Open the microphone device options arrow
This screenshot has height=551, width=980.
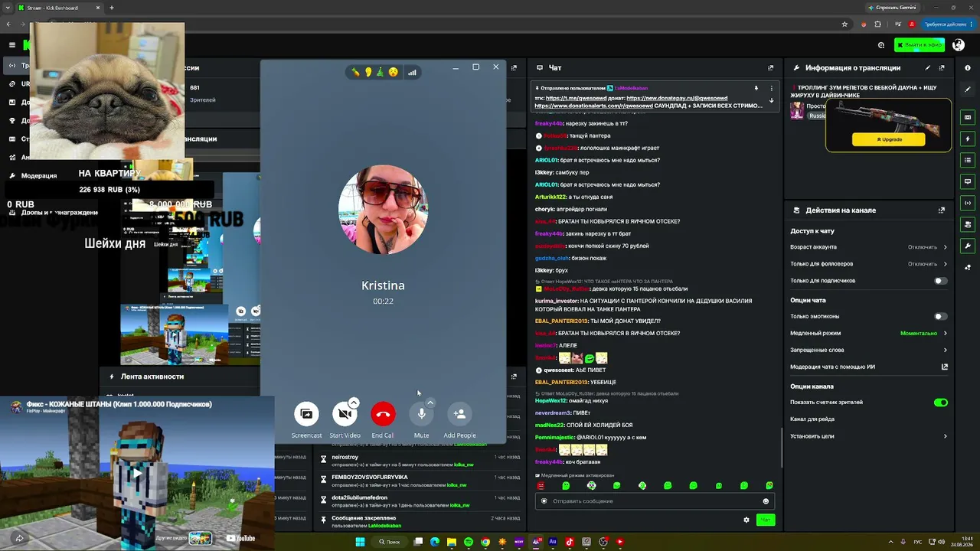(x=430, y=403)
